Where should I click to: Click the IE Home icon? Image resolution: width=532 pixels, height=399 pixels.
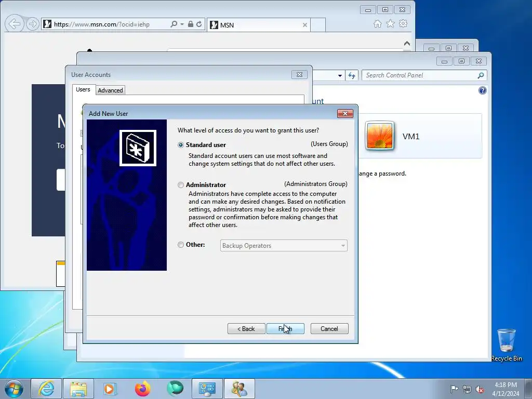coord(377,24)
